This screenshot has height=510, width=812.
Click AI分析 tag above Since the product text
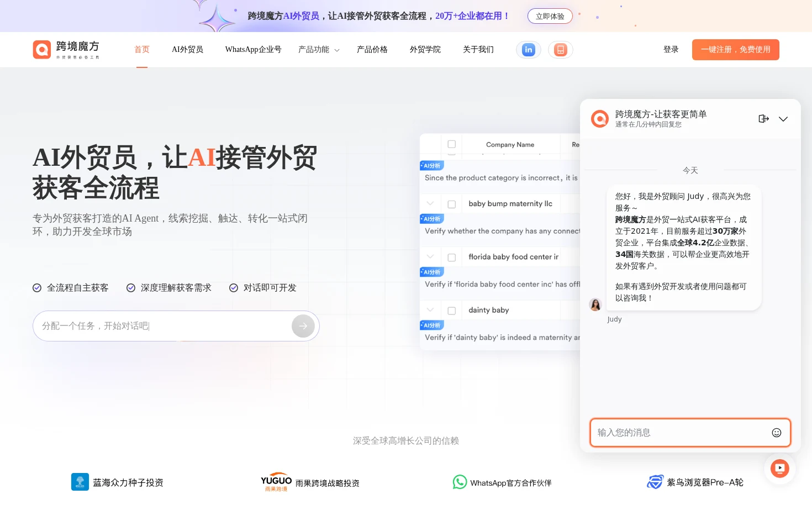pyautogui.click(x=431, y=166)
